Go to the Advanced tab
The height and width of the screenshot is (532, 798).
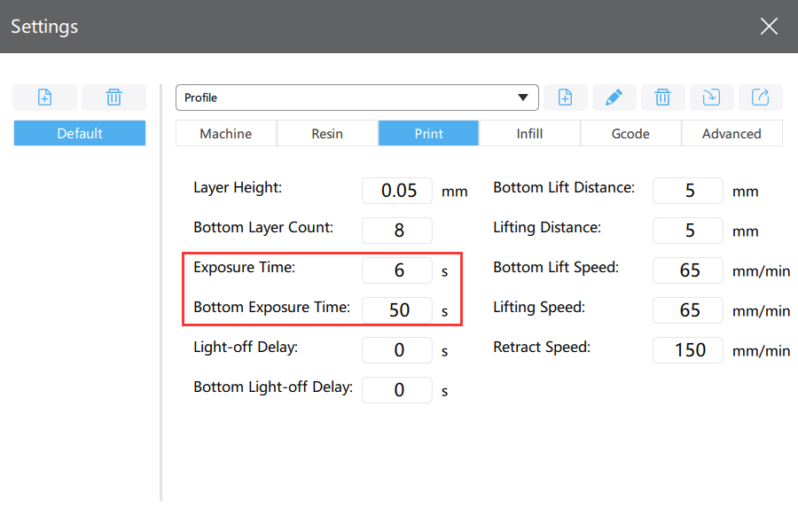tap(731, 133)
